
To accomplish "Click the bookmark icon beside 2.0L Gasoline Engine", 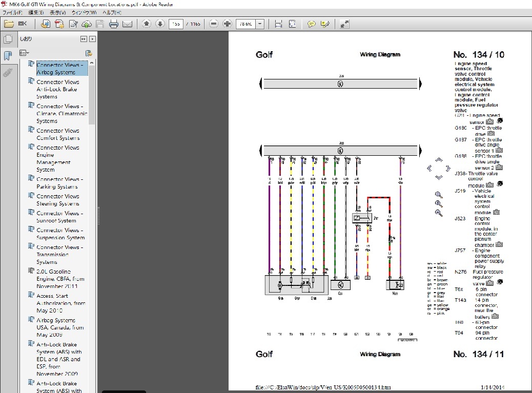I will coord(31,271).
